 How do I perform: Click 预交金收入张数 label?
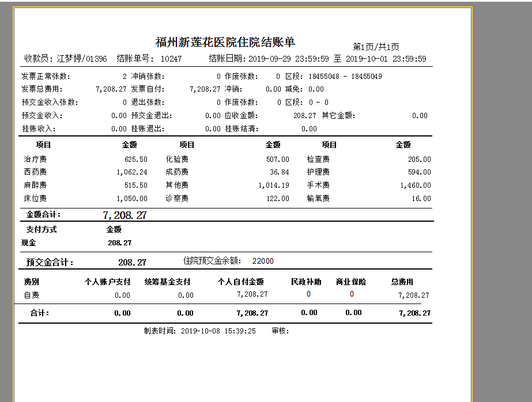pyautogui.click(x=50, y=103)
